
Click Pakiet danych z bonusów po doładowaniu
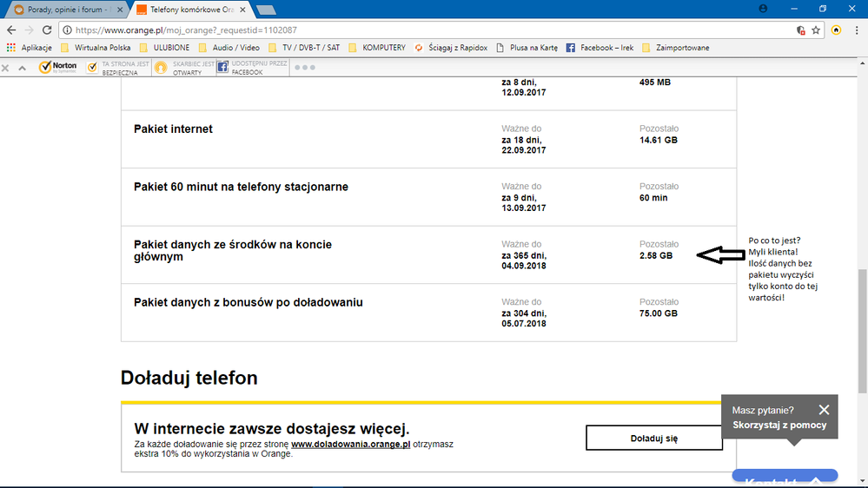point(248,303)
